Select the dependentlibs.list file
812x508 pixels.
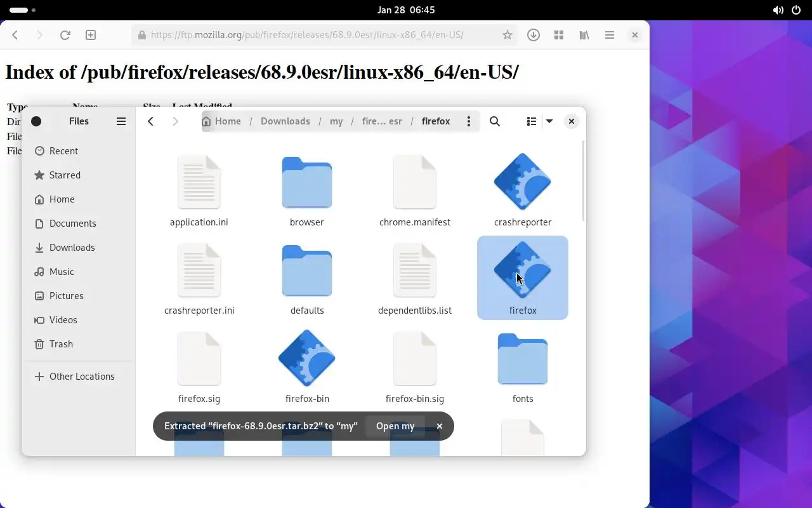tap(415, 278)
